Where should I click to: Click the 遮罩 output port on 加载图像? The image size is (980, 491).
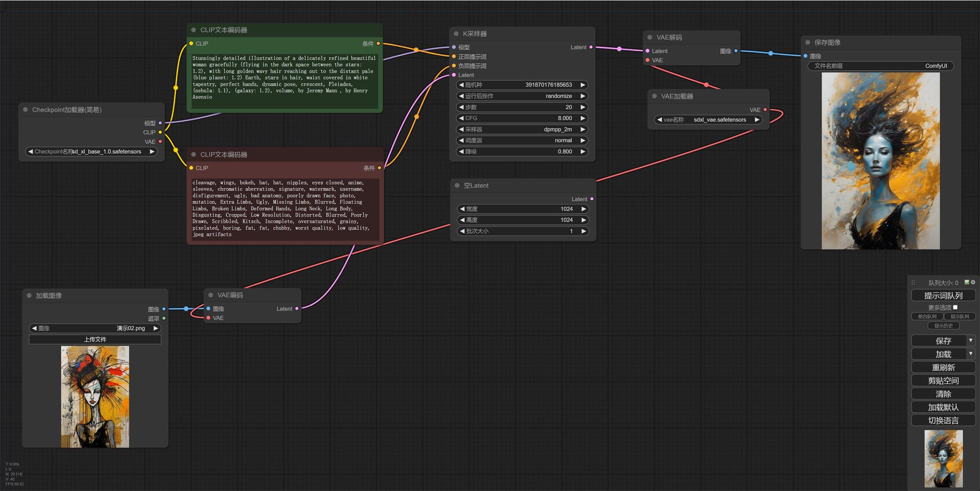(164, 318)
